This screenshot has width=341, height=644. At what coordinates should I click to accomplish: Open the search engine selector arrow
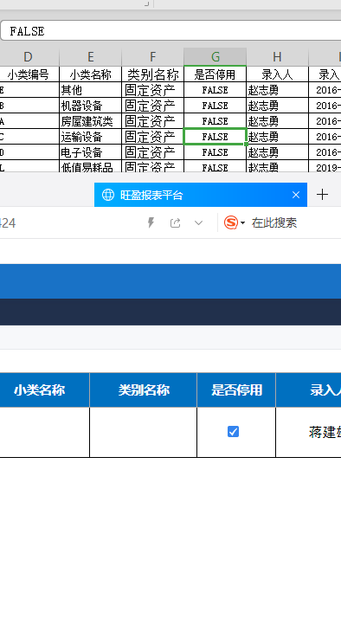(x=242, y=223)
